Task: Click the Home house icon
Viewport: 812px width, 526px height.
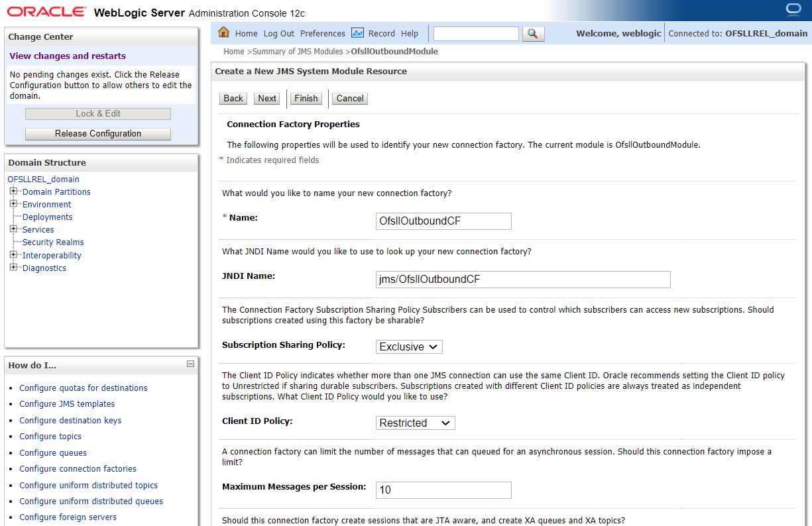Action: 223,32
